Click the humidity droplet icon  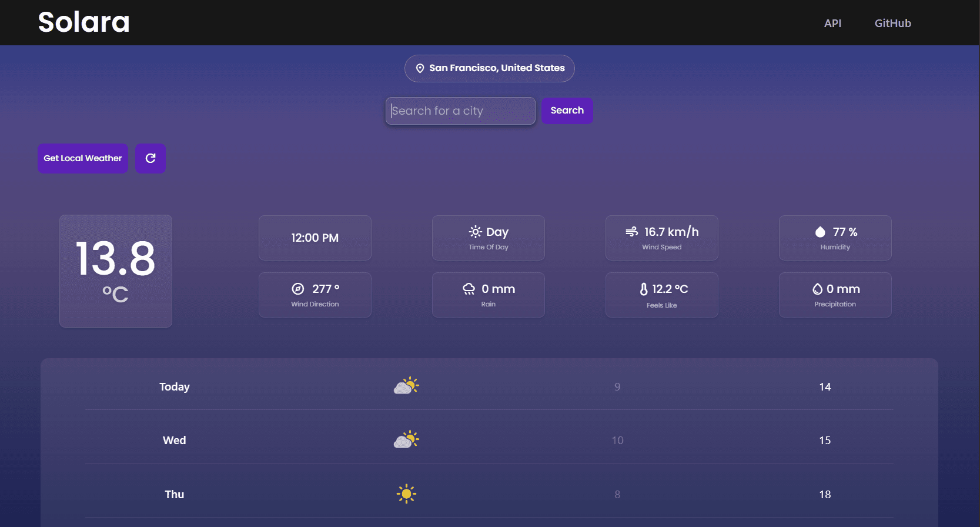(x=820, y=232)
